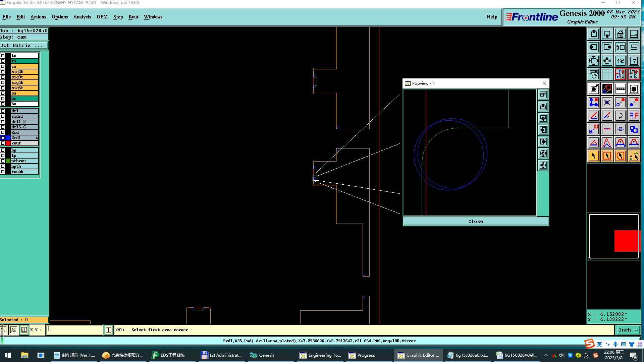Toggle the rout layer checkbox
The width and height of the screenshot is (644, 362).
tap(3, 143)
